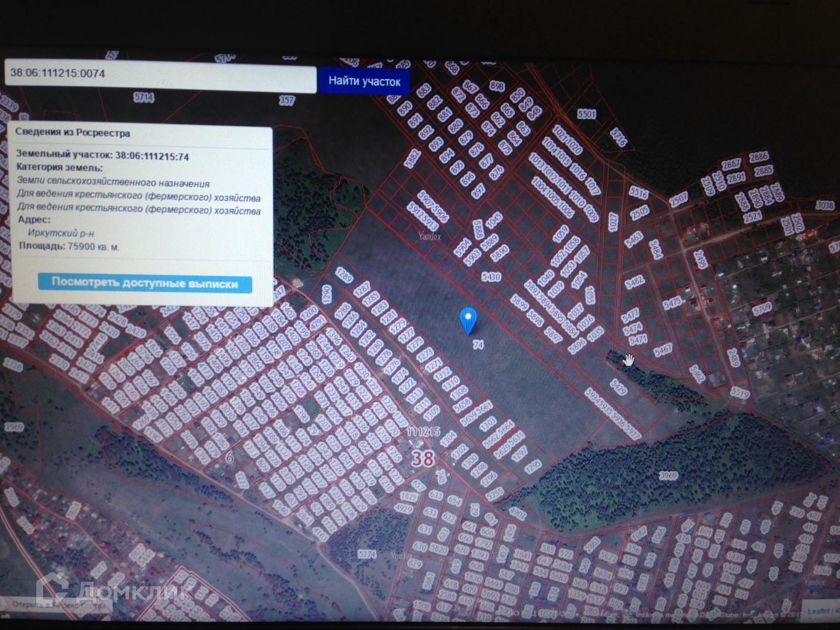Click parcel label 3429 on the map
Viewport: 840px width, 630px height.
tap(618, 387)
